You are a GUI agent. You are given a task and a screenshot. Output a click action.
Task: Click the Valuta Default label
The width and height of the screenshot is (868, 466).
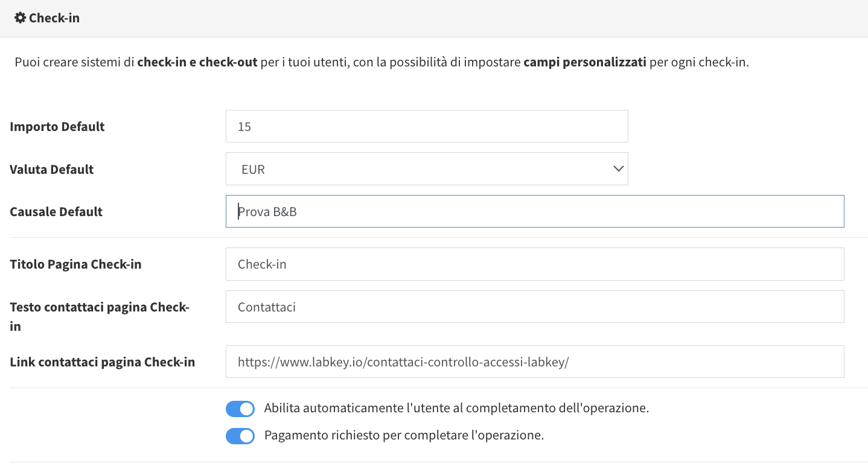pyautogui.click(x=52, y=170)
